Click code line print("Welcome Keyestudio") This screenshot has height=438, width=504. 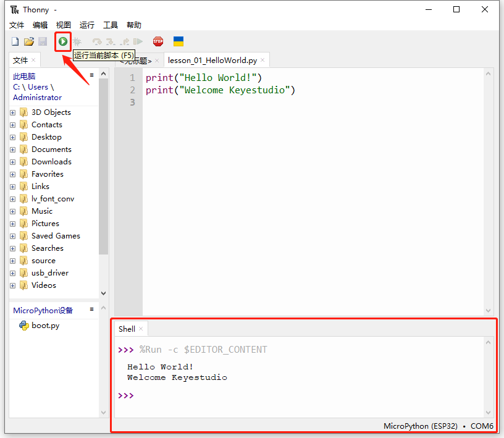(x=220, y=90)
